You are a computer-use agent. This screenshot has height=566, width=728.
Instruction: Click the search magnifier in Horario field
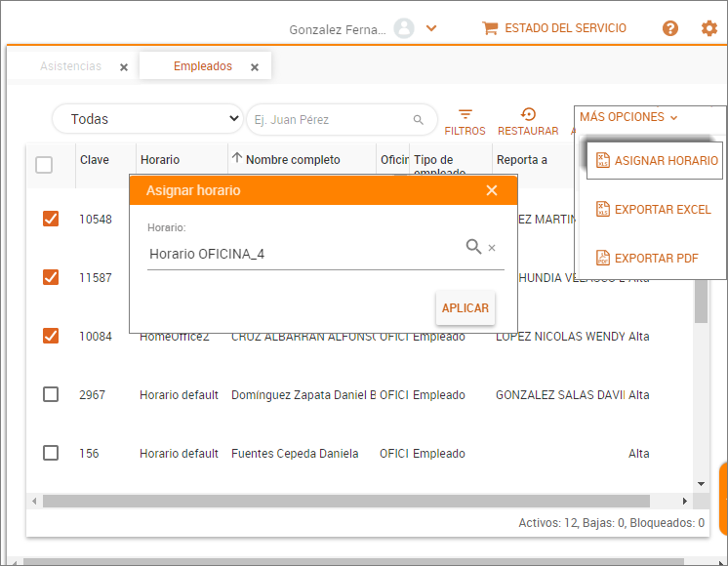pyautogui.click(x=473, y=248)
